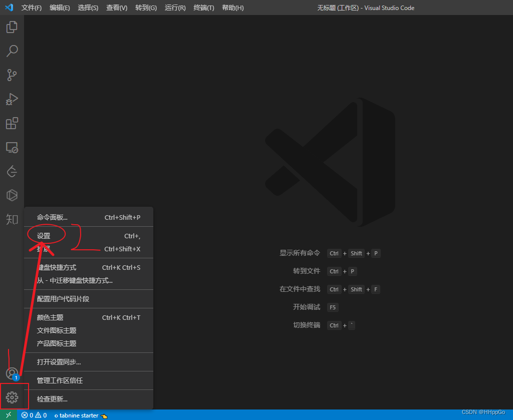Screen dimensions: 513x420
Task: Select 配置用户代码片段 menu item
Action: click(x=89, y=299)
